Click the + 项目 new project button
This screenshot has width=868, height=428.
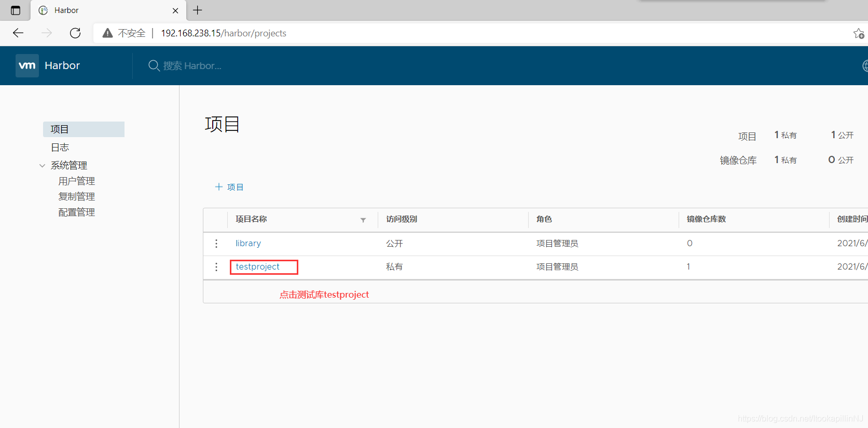coord(229,187)
